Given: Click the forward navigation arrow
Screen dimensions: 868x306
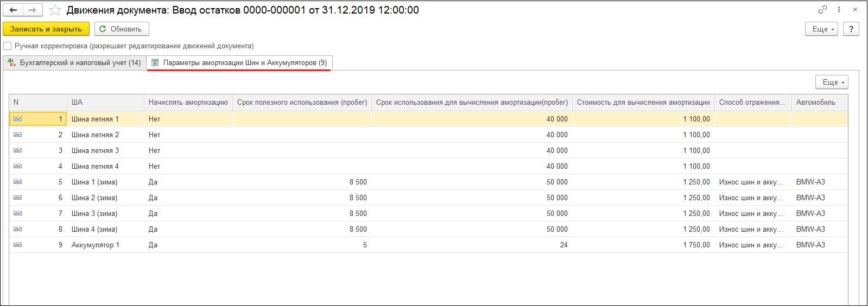Looking at the screenshot, I should [33, 10].
